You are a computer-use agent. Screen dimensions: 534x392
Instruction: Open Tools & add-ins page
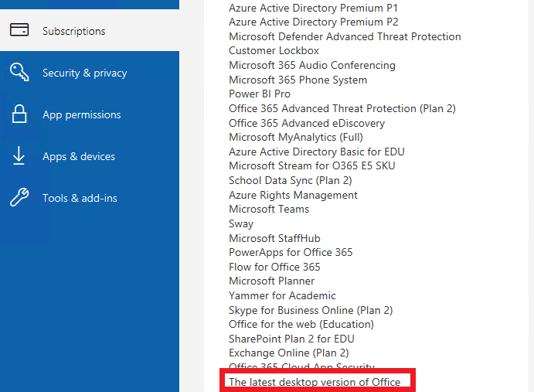click(x=90, y=198)
